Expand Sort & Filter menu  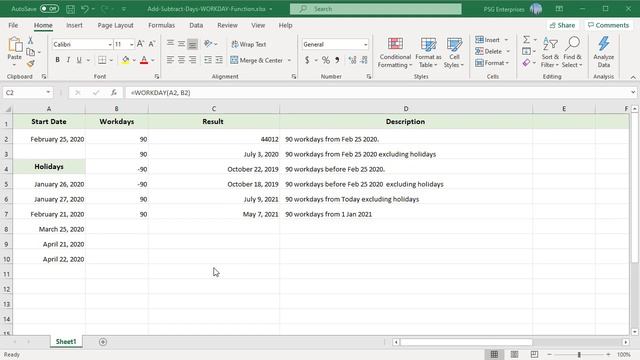[550, 52]
